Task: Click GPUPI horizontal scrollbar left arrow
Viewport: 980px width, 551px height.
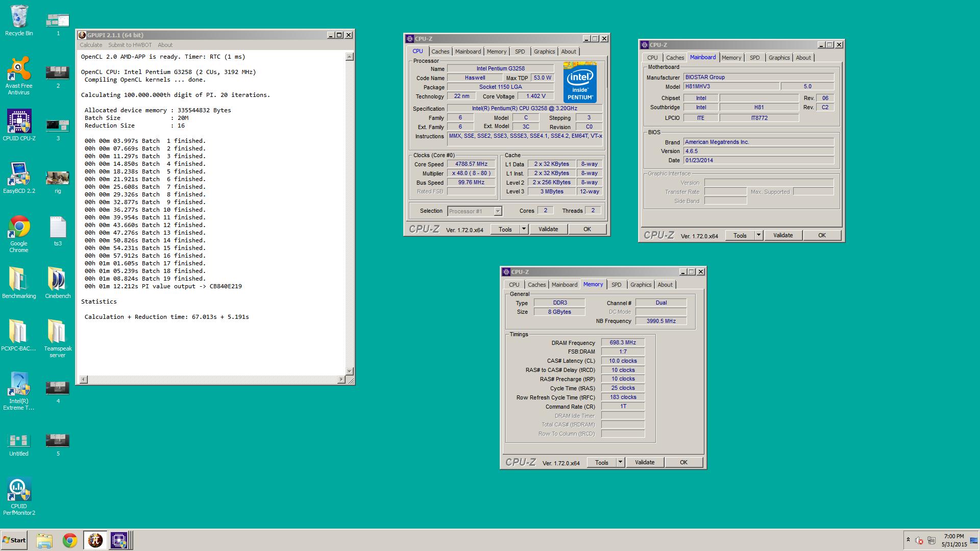Action: tap(84, 380)
